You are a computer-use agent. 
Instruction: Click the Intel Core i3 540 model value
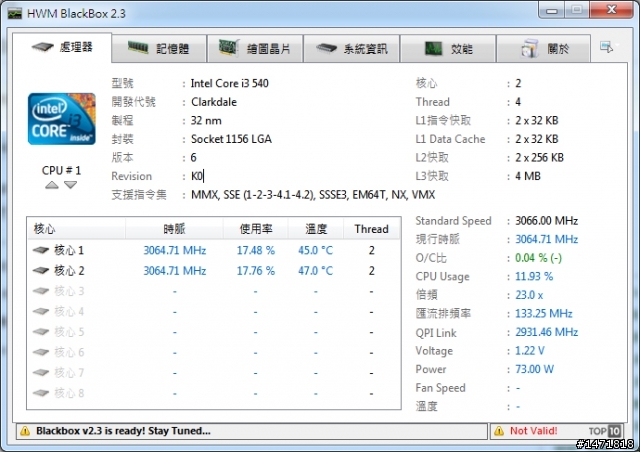click(229, 83)
